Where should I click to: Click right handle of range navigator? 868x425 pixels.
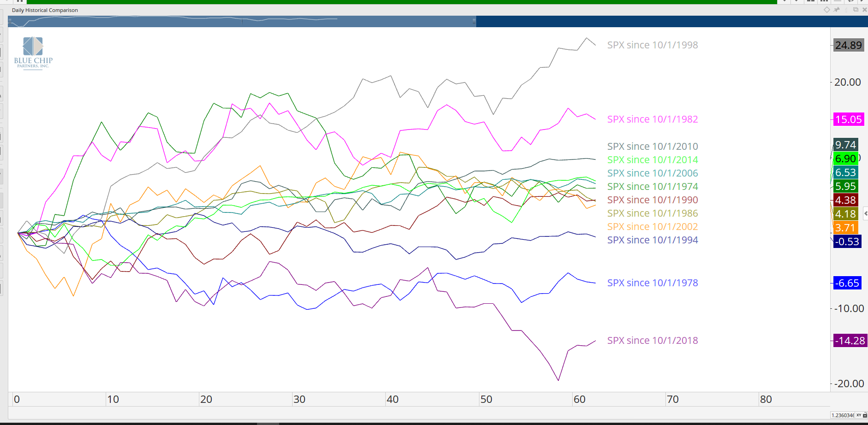[474, 21]
